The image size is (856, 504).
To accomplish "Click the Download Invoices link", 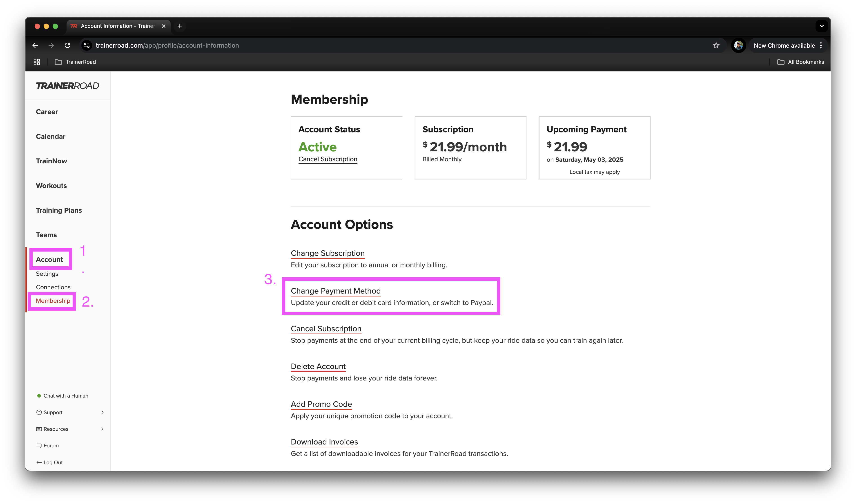I will tap(324, 442).
